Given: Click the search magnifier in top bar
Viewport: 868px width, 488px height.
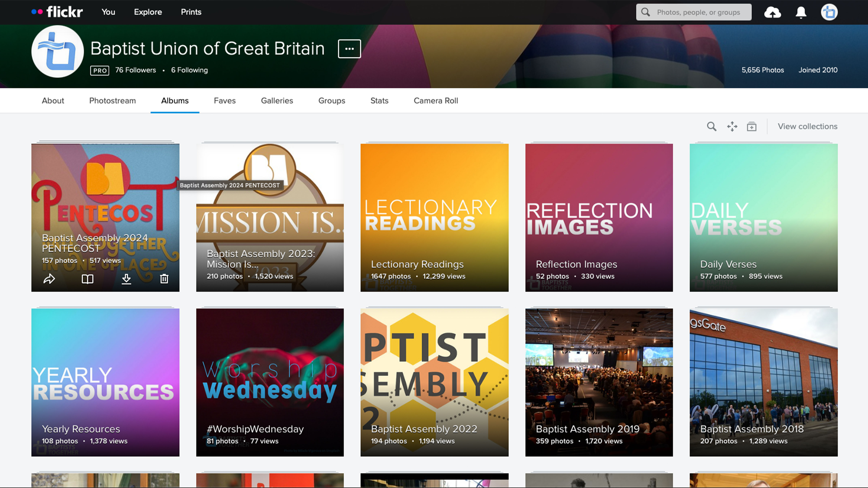Looking at the screenshot, I should [x=645, y=12].
